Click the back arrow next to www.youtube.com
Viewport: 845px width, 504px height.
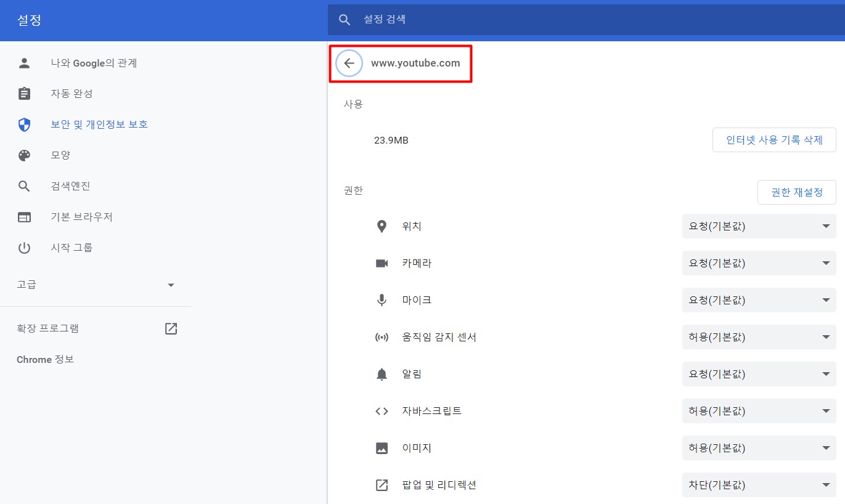click(349, 63)
